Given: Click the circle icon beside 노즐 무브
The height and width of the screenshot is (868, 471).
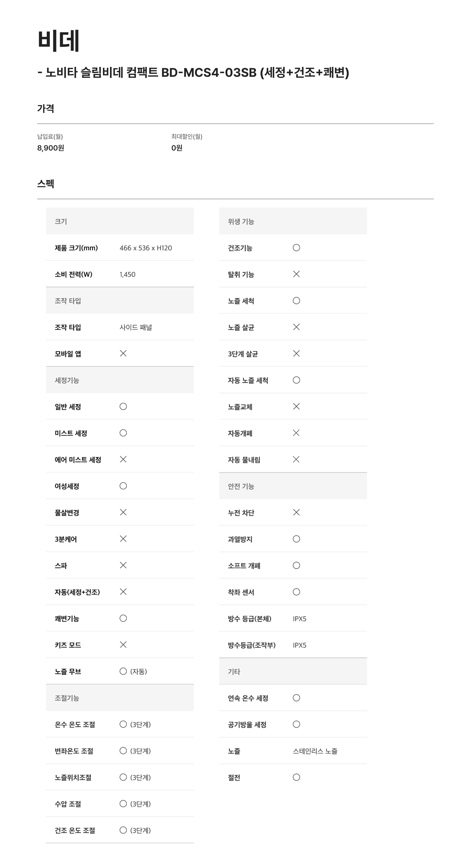Looking at the screenshot, I should 123,671.
